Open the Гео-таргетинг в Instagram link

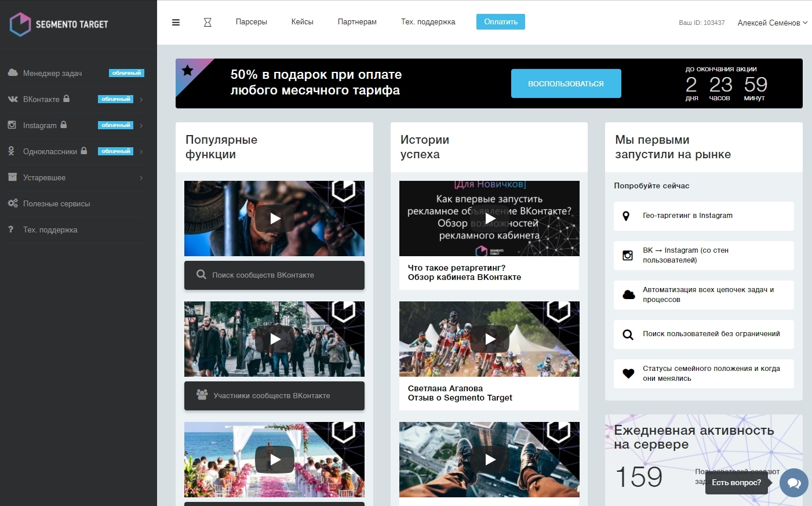click(x=704, y=216)
